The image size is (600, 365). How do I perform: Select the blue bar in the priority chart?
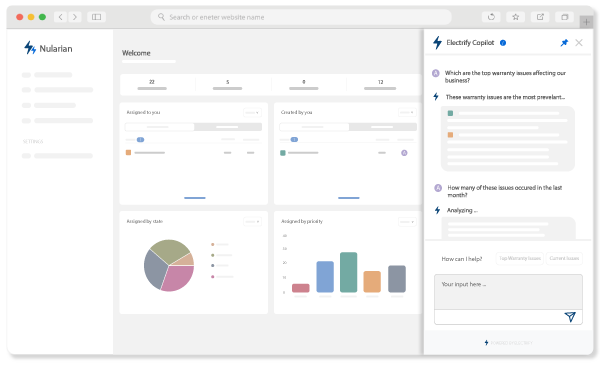pyautogui.click(x=325, y=277)
